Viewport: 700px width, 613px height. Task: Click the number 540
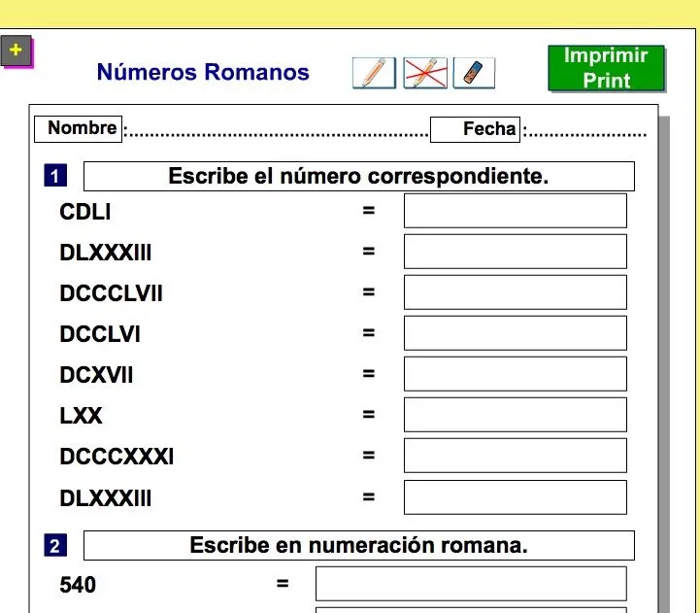(x=78, y=585)
